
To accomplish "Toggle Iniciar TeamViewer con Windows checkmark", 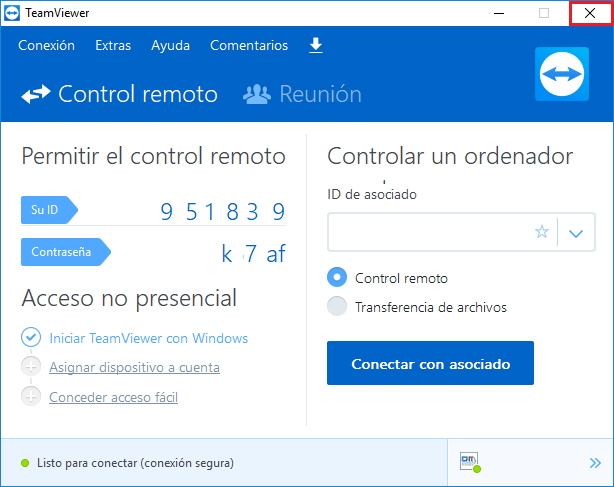I will click(31, 338).
